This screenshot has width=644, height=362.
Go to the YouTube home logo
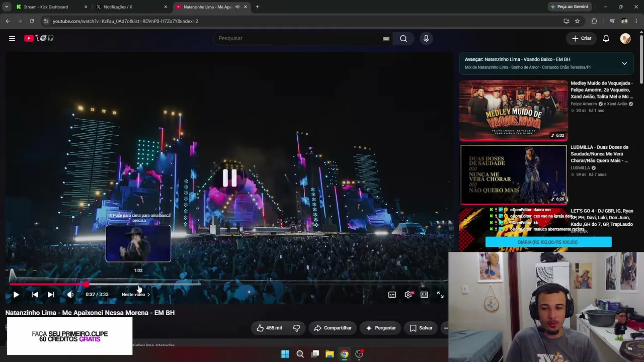[x=39, y=38]
